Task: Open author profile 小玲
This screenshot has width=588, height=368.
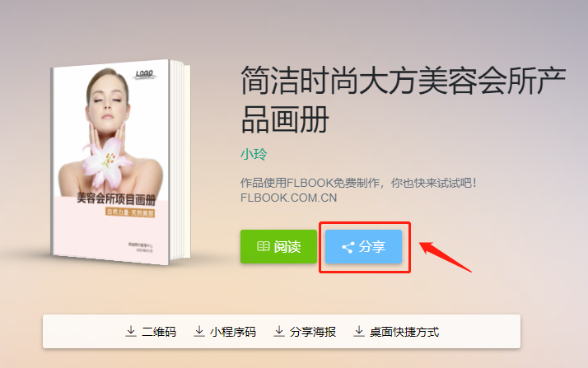Action: click(x=254, y=154)
